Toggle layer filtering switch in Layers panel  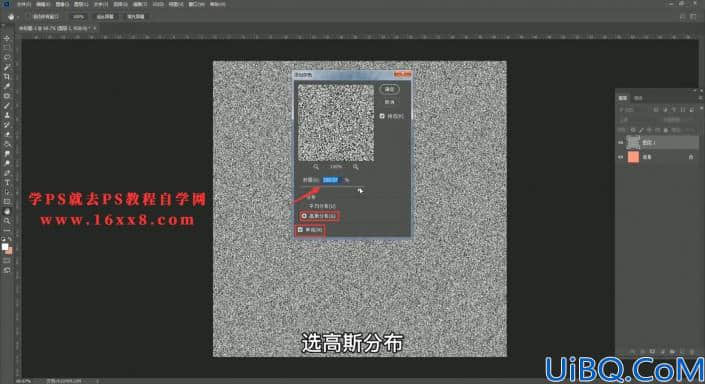coord(700,109)
